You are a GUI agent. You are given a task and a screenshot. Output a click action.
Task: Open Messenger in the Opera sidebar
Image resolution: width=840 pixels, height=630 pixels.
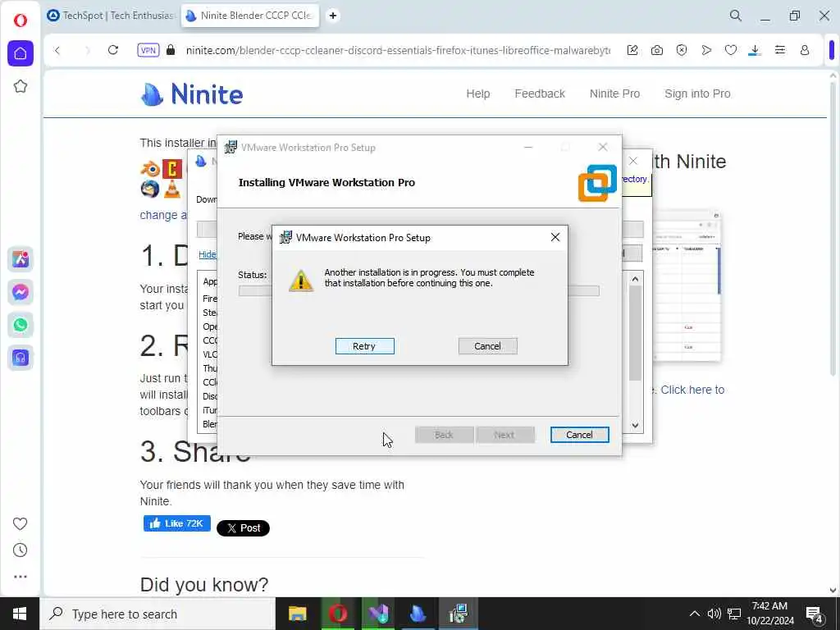click(21, 292)
